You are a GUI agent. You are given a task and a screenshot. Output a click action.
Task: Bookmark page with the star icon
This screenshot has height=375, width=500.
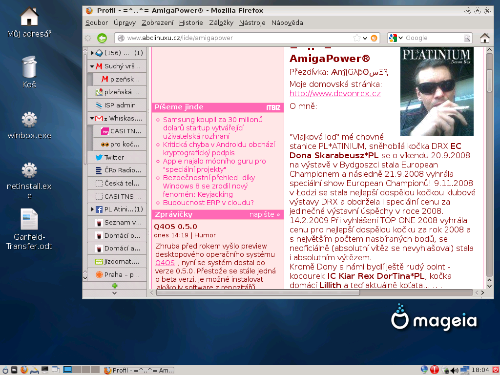(357, 38)
